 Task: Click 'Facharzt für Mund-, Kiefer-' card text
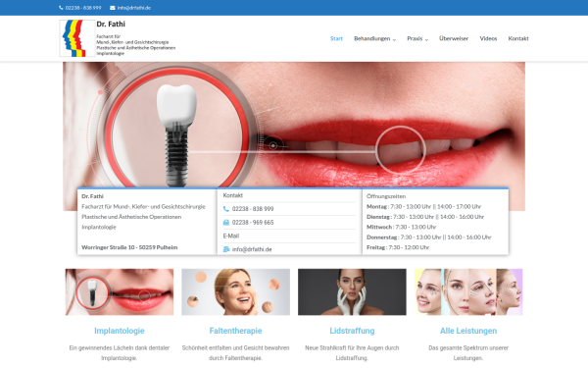(x=143, y=206)
